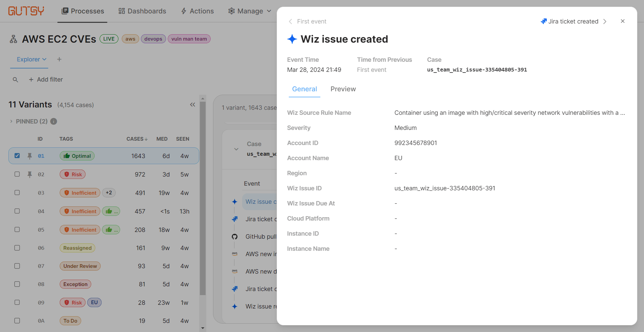Select the vuln man team tag
Viewport: 644px width, 332px height.
click(x=189, y=39)
